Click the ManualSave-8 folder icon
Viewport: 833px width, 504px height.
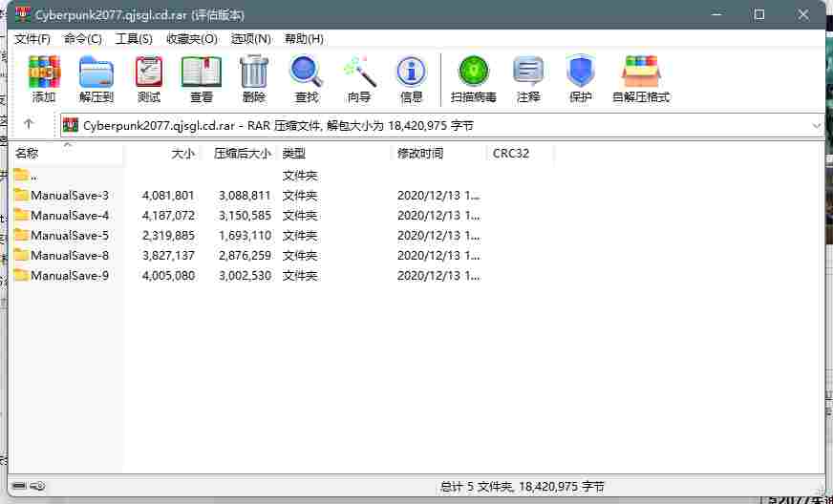pos(21,255)
